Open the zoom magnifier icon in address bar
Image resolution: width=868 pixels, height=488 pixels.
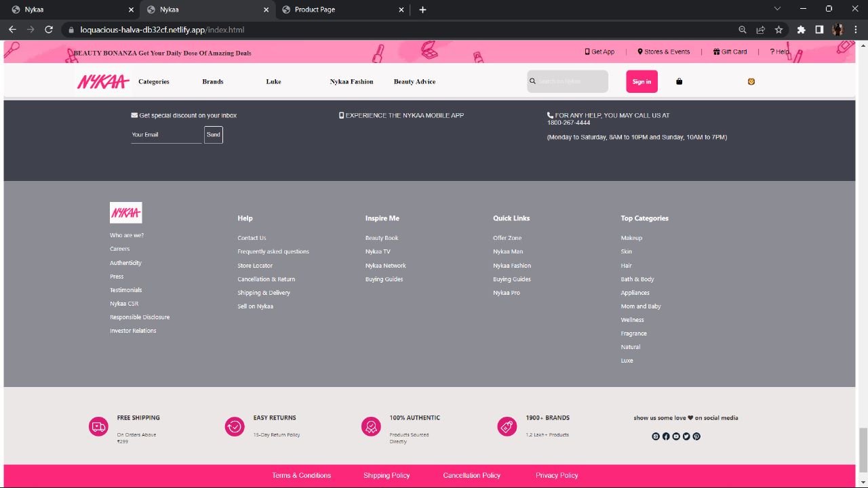(743, 30)
